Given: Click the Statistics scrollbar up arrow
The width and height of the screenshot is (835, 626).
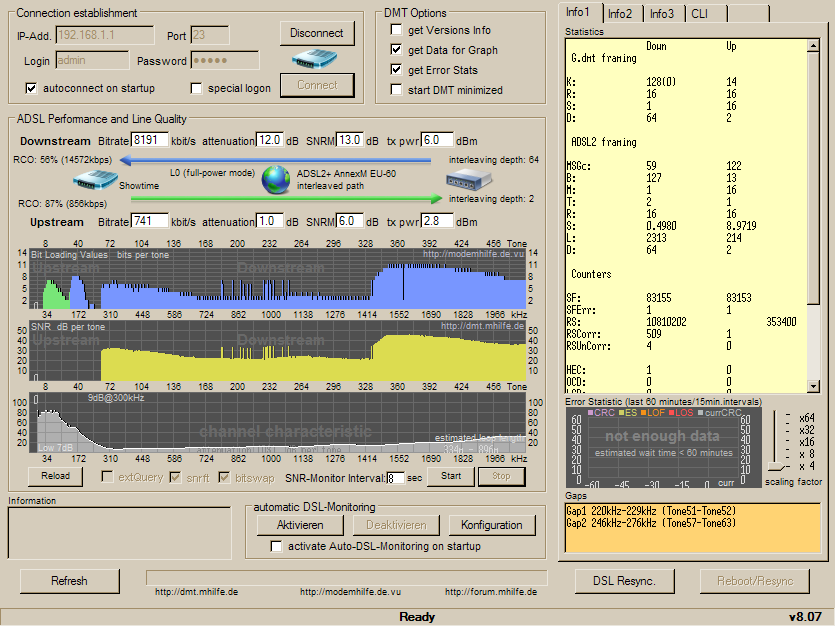Looking at the screenshot, I should 813,46.
